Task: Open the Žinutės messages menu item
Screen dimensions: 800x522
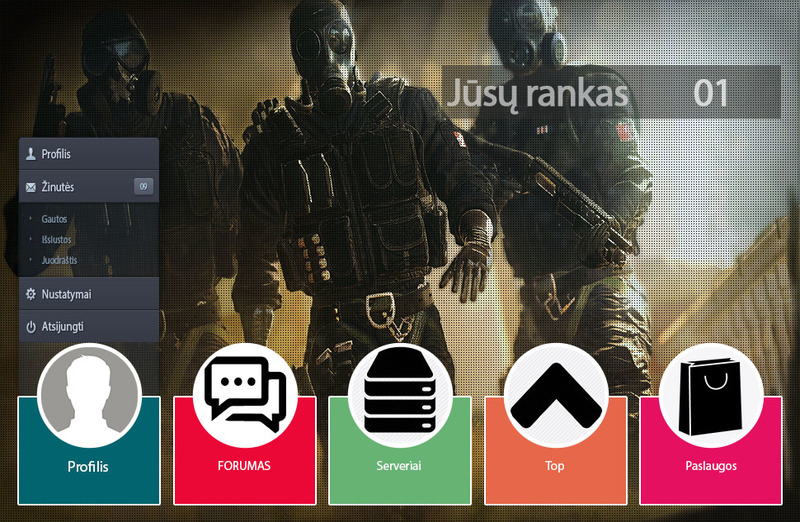Action: (89, 187)
